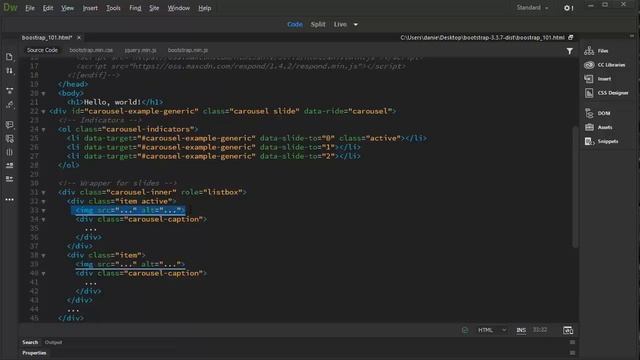The height and width of the screenshot is (360, 640).
Task: Click the code editor vertical scrollbar
Action: pos(575,187)
